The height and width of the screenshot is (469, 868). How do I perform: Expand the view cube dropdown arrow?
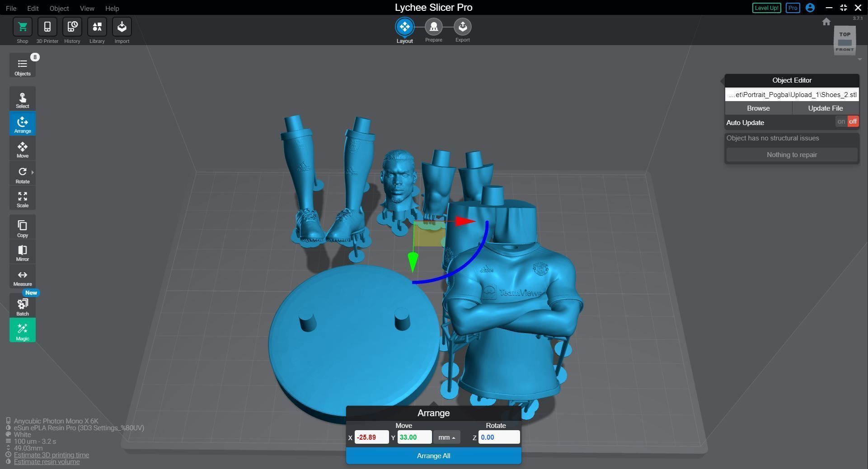[x=859, y=59]
